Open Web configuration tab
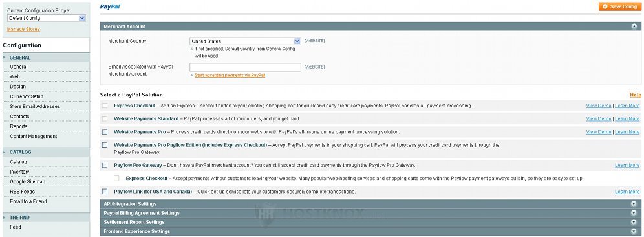The image size is (644, 237). (x=46, y=76)
